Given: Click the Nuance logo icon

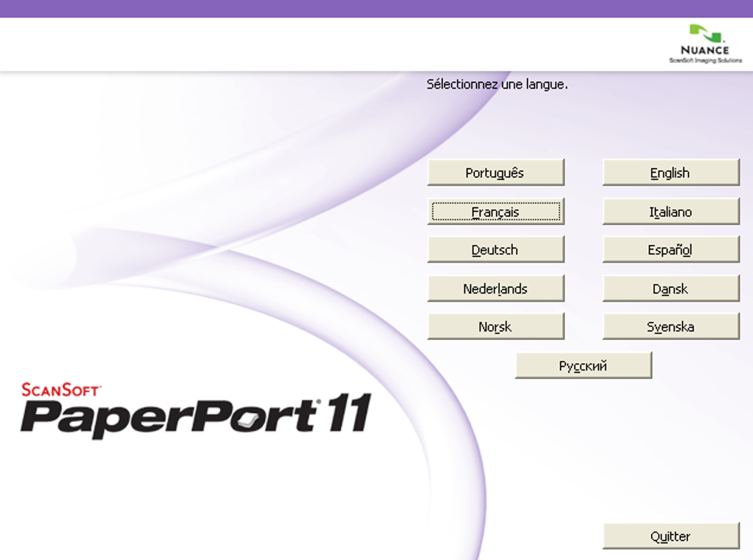Looking at the screenshot, I should tap(706, 44).
